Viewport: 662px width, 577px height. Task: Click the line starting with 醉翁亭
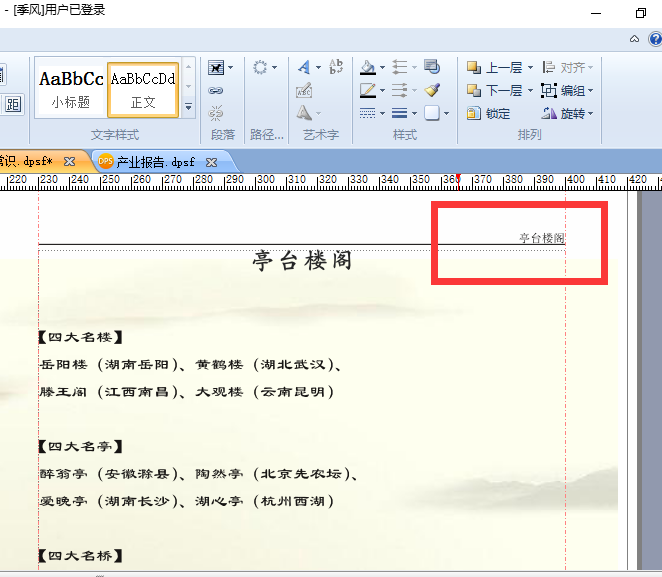coord(199,474)
